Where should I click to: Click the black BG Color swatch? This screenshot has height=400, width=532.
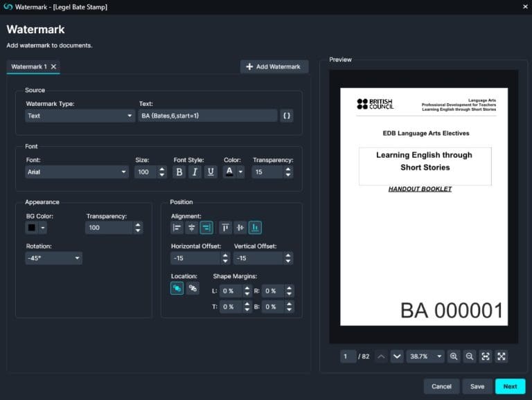32,228
